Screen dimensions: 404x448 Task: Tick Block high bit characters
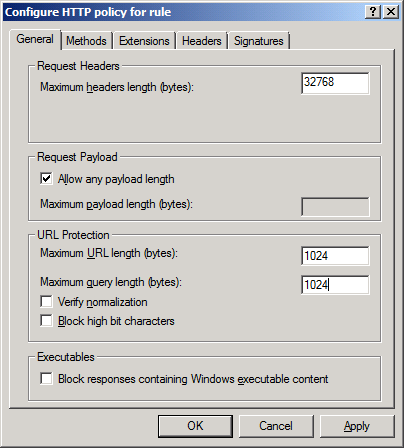[x=46, y=321]
